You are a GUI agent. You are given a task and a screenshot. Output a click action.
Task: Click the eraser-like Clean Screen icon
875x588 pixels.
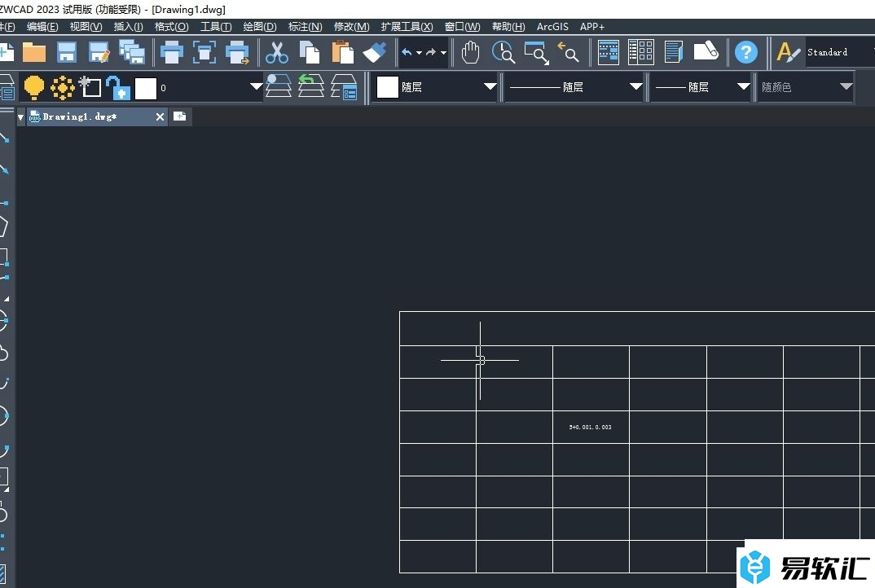pos(706,50)
